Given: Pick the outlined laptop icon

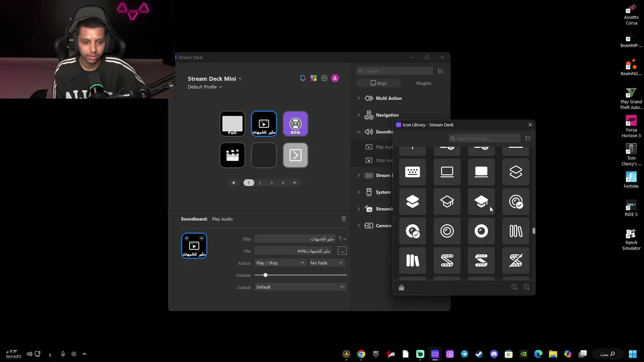Looking at the screenshot, I should (447, 172).
